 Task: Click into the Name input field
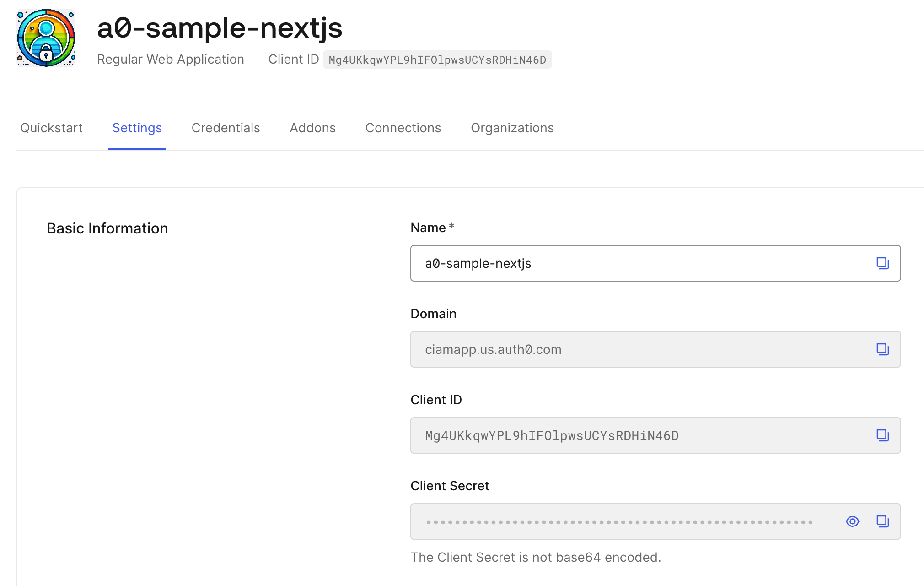[640, 263]
